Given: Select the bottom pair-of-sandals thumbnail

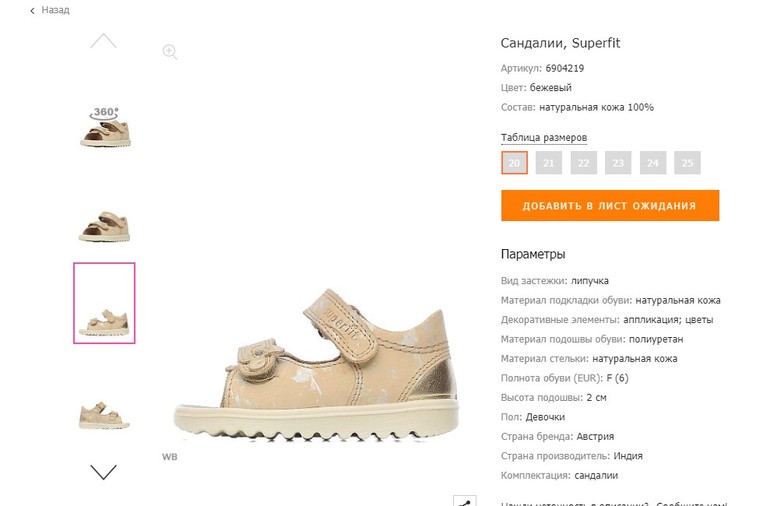Looking at the screenshot, I should 104,416.
